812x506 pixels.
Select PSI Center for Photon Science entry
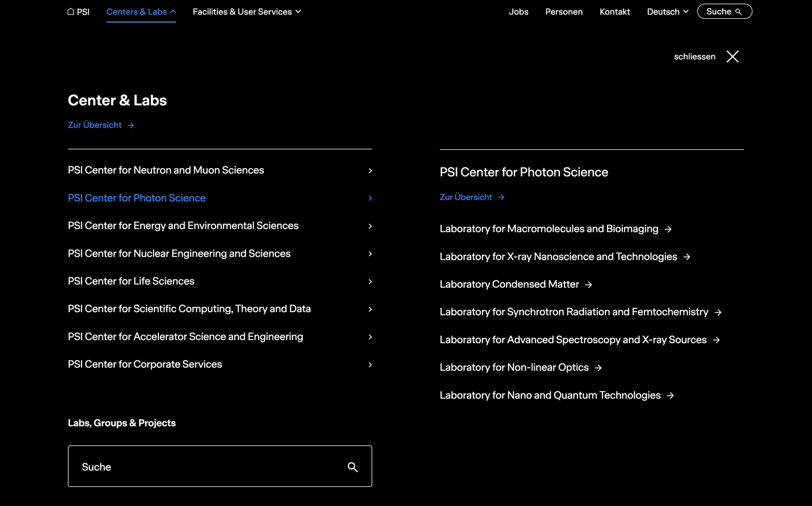tap(136, 198)
